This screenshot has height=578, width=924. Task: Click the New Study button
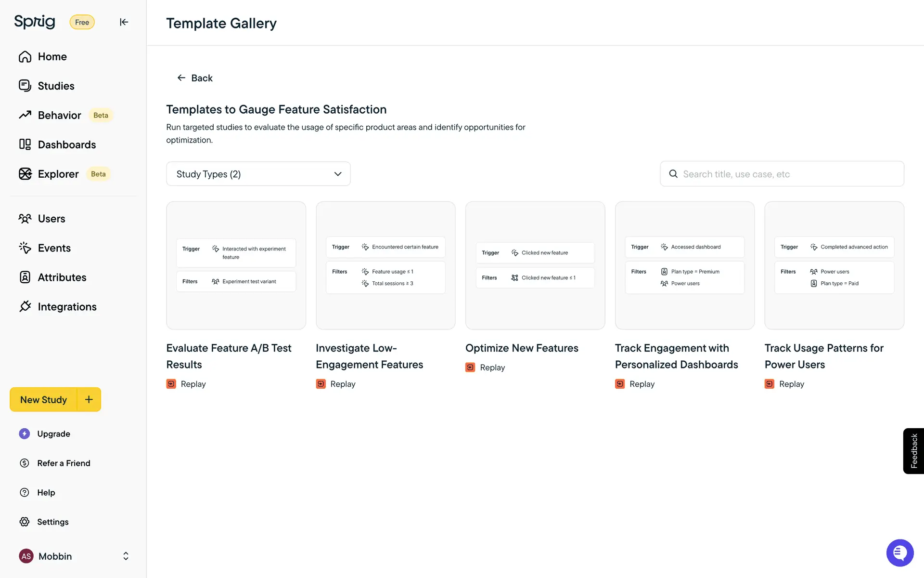[x=43, y=400]
